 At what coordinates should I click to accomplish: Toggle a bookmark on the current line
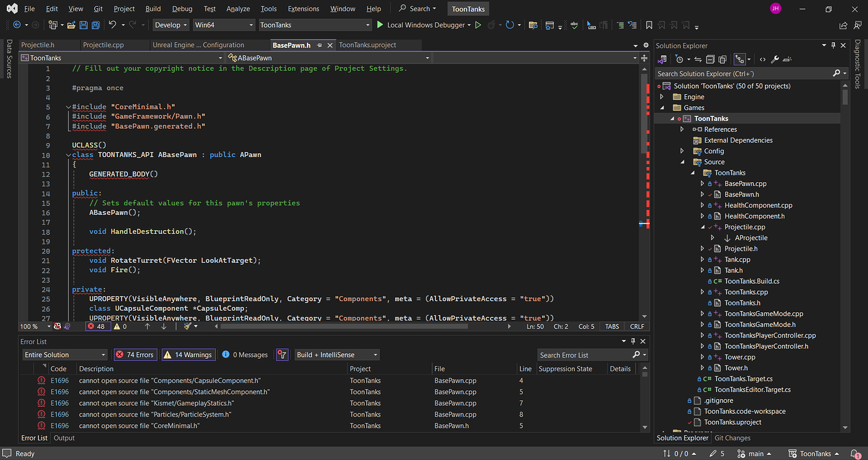tap(649, 25)
